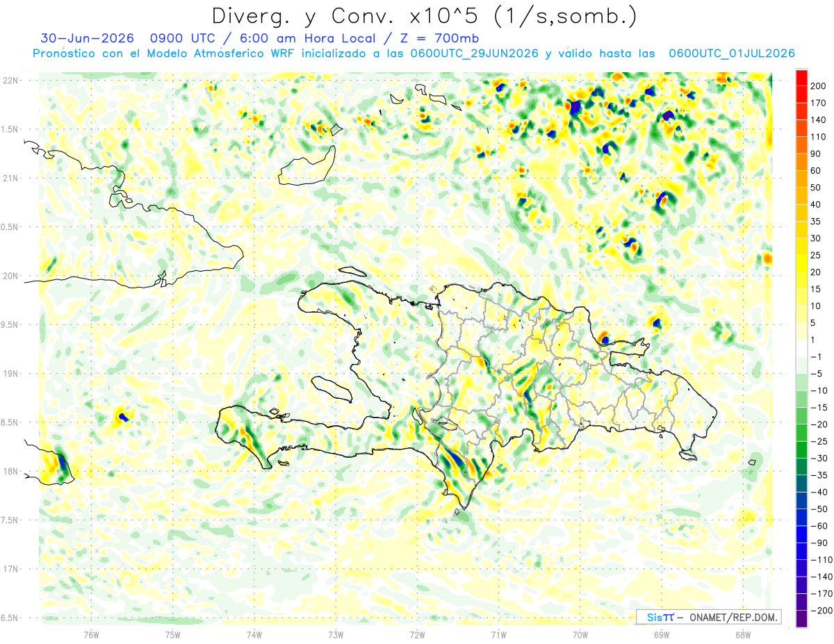Viewport: 834px width, 644px height.
Task: Click the '-50' color scale label
Action: tap(819, 509)
